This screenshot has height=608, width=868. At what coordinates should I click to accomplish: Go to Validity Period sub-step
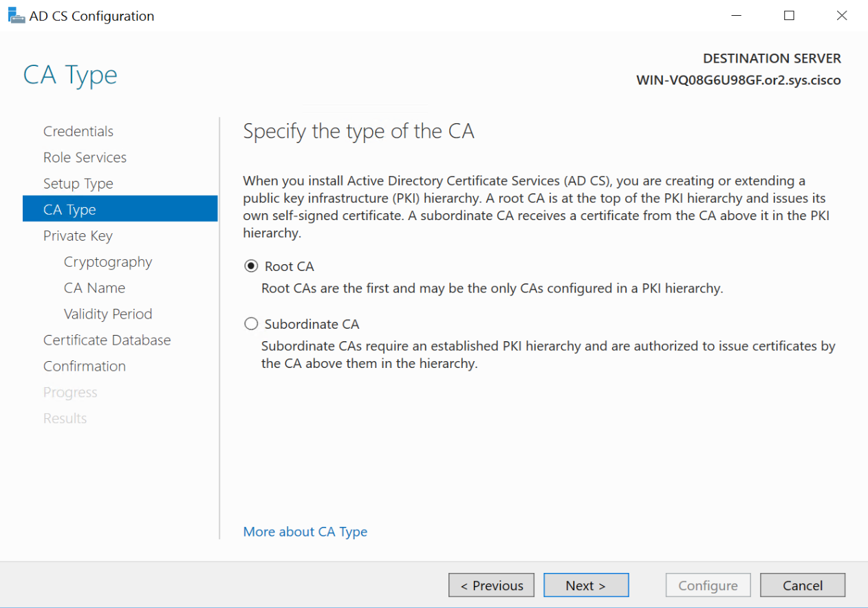108,314
